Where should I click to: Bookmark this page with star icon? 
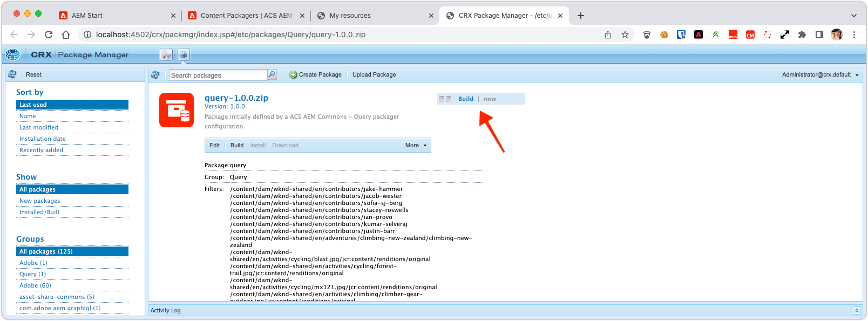pos(625,35)
